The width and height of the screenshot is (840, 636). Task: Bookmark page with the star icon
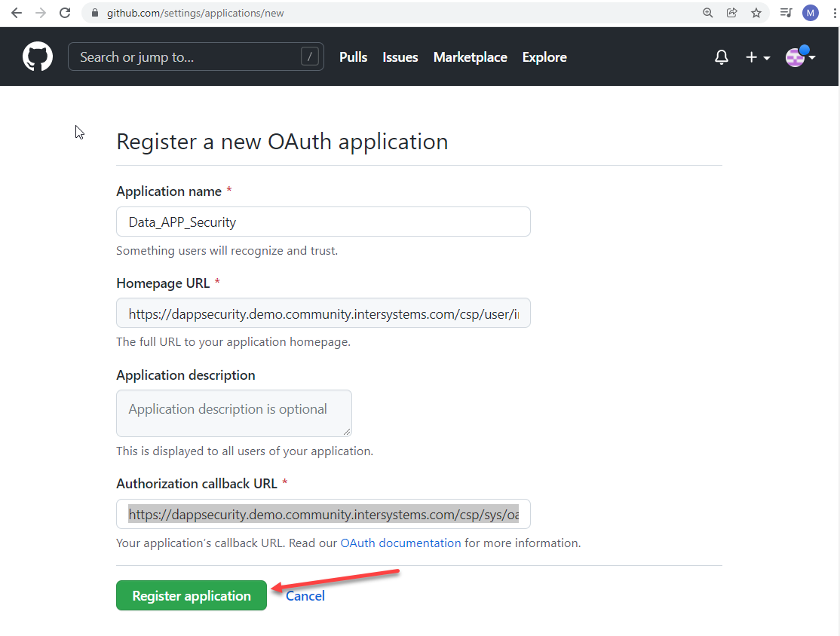click(756, 13)
